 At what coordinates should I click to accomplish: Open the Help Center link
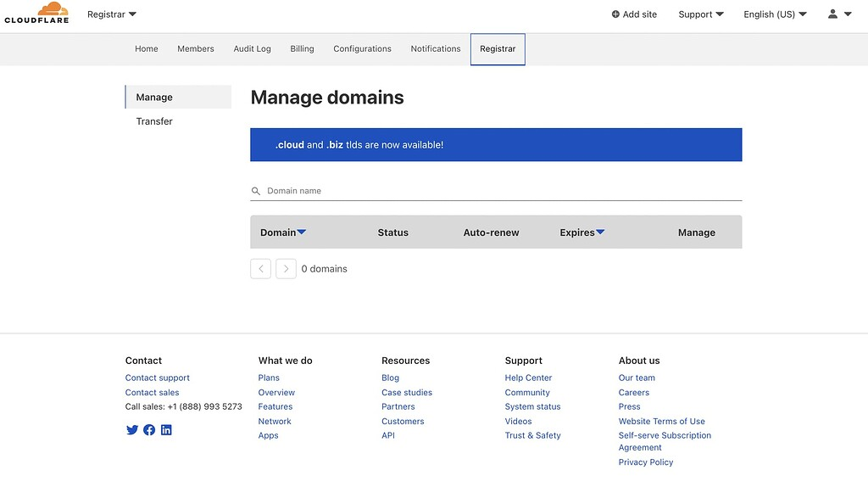coord(528,378)
